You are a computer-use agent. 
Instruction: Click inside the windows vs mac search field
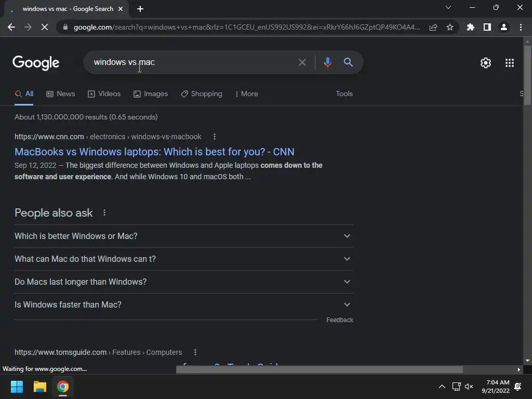click(193, 62)
